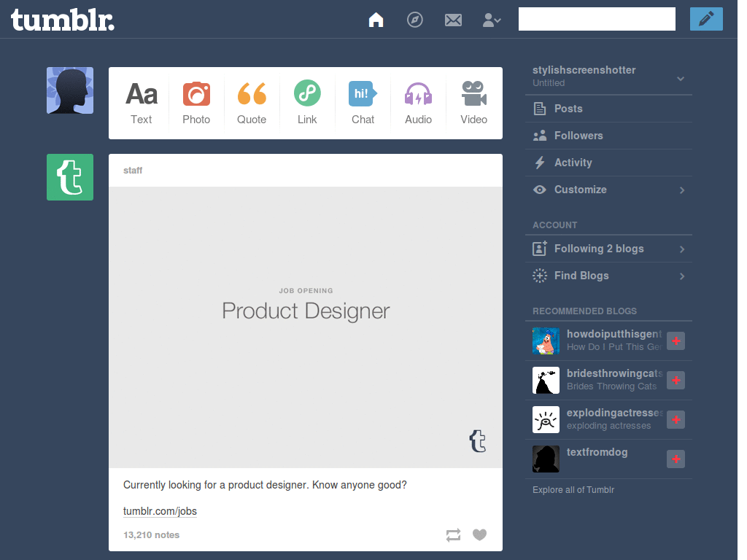Image resolution: width=747 pixels, height=560 pixels.
Task: Click Explore all of Tumblr
Action: pos(573,489)
